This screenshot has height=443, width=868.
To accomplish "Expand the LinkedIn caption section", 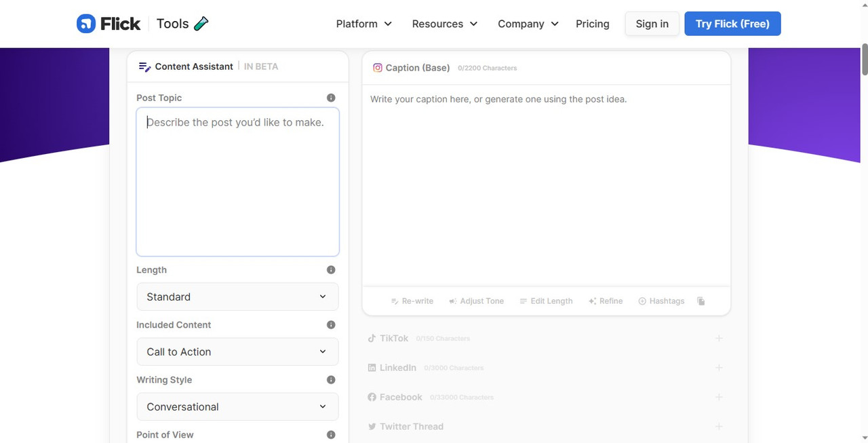I will [719, 368].
